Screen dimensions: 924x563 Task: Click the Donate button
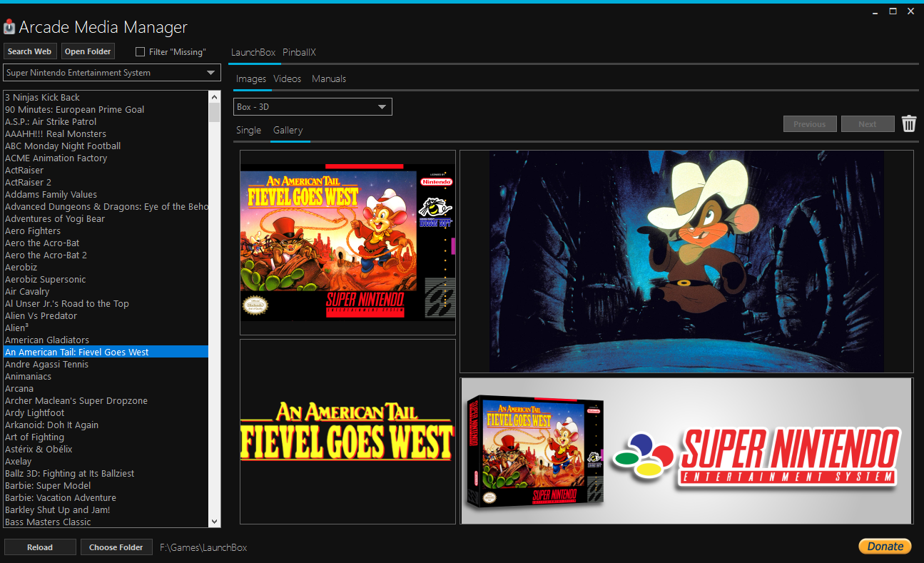(885, 546)
